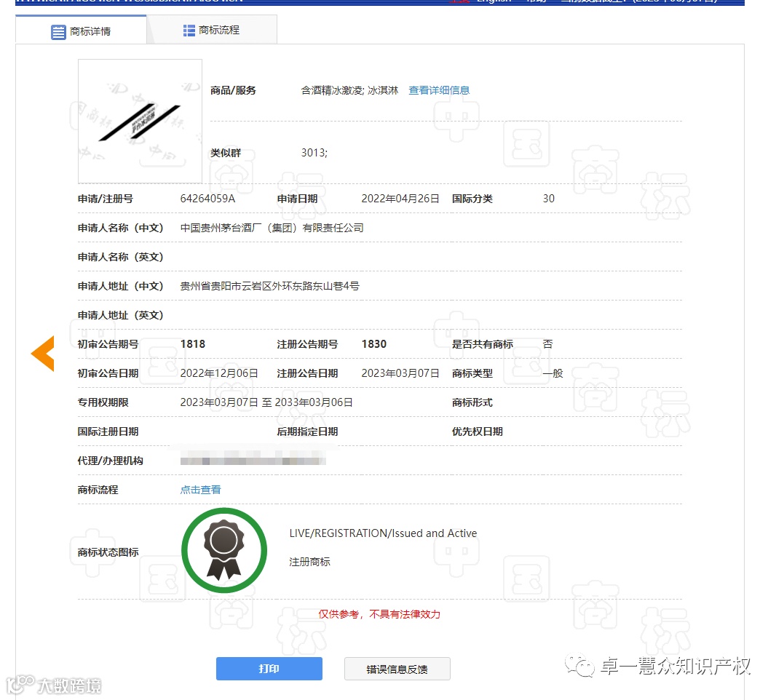Screen dimensions: 776x700
Task: Click the blue 打印 button
Action: click(269, 668)
